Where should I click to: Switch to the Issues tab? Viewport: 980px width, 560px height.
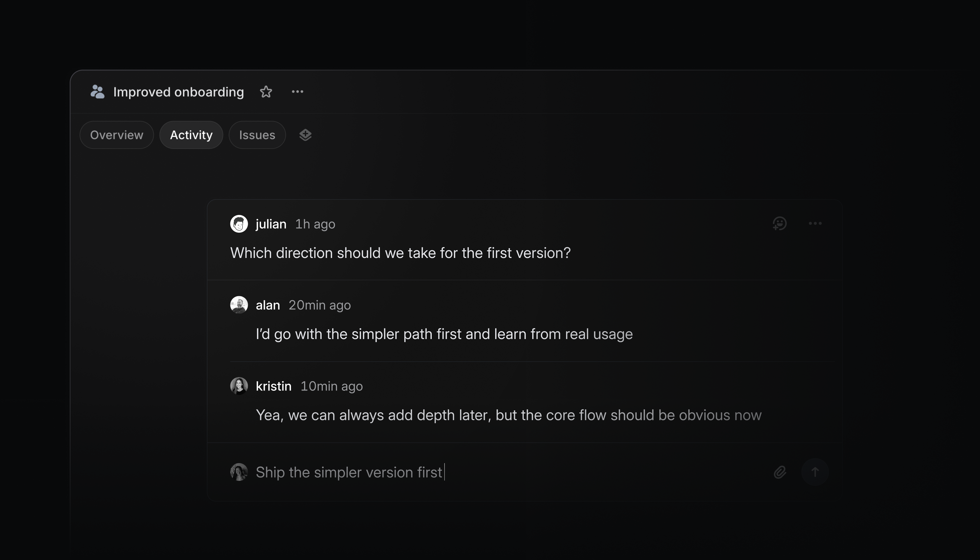point(257,135)
